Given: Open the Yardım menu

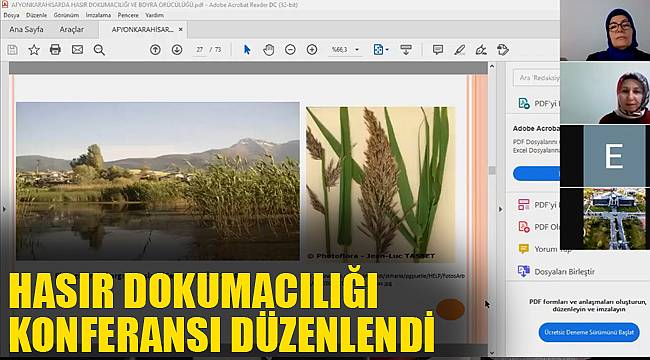Looking at the screenshot, I should pos(155,15).
